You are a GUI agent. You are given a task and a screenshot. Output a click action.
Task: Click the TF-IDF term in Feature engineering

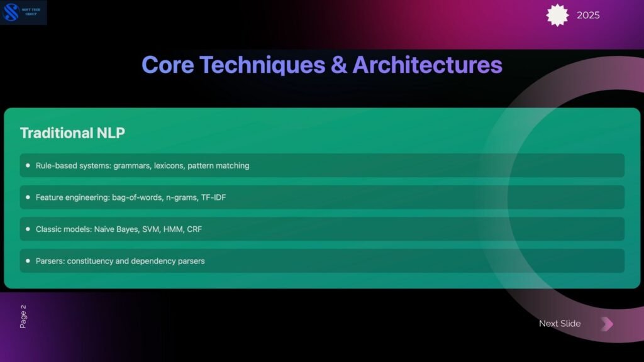coord(213,197)
